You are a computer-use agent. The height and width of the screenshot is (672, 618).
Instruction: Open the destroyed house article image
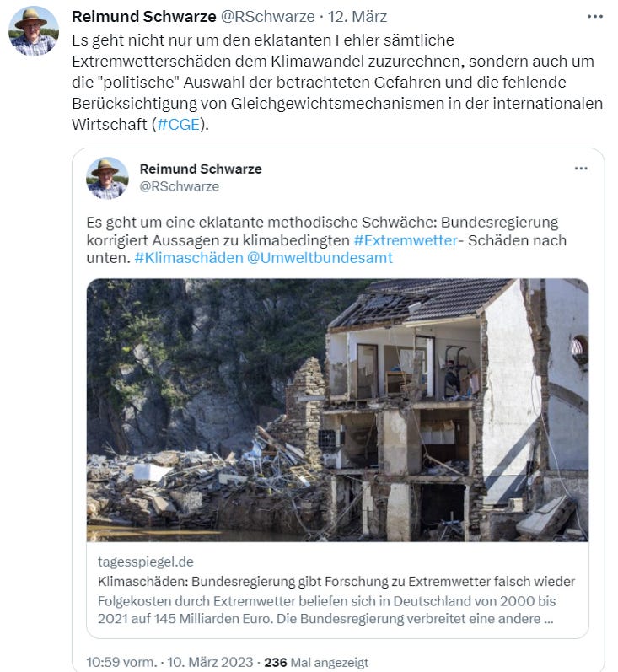(337, 410)
